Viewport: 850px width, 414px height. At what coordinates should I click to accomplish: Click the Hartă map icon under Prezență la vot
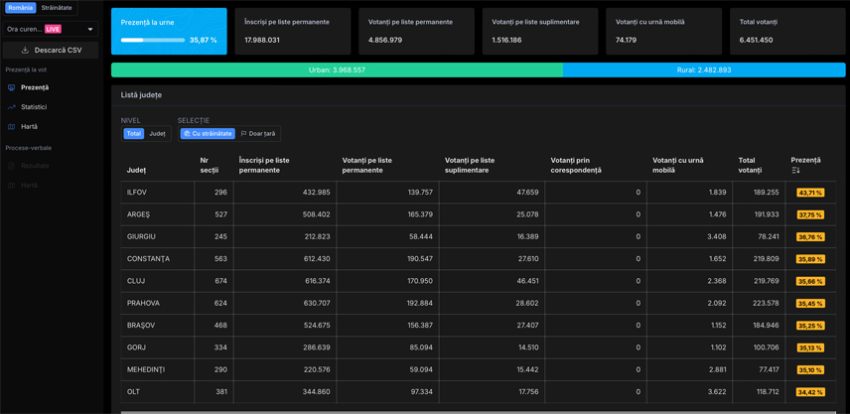(11, 127)
